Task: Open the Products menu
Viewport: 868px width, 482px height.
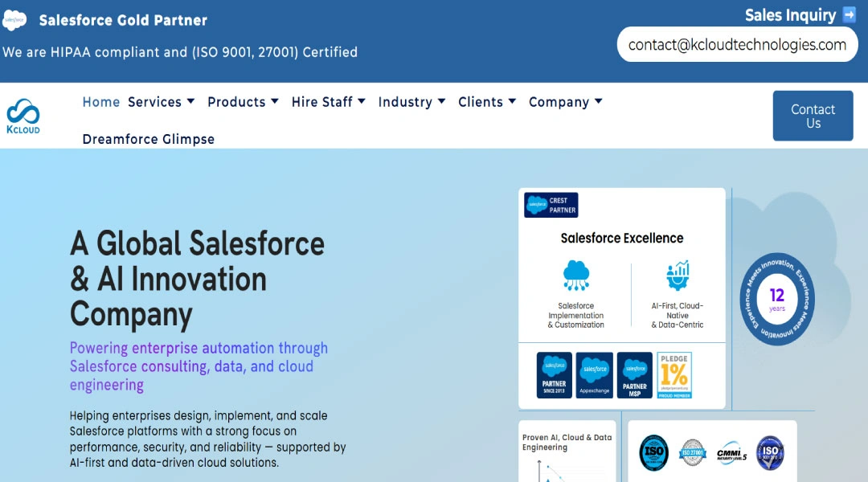Action: [x=237, y=102]
